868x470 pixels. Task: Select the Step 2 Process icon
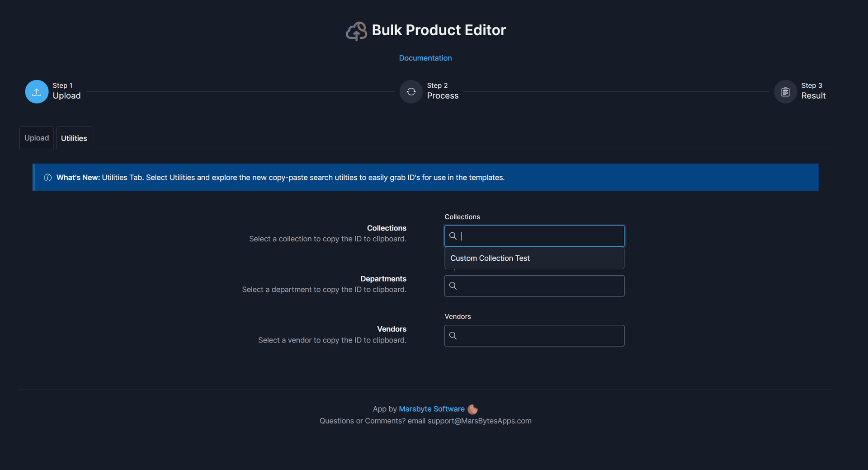(x=410, y=91)
